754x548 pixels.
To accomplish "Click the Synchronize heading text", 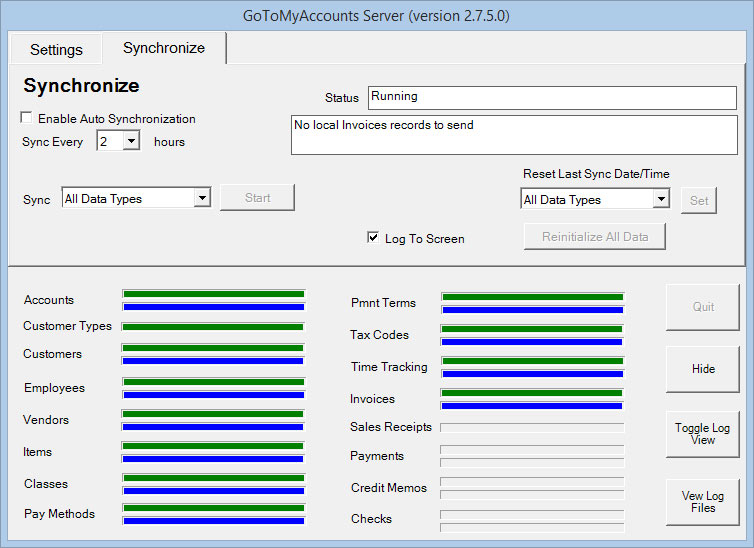I will [x=81, y=86].
